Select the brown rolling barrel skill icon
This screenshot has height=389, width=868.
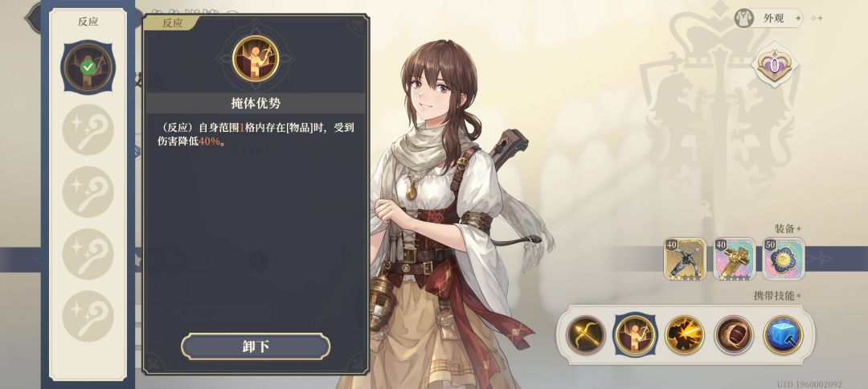point(734,335)
